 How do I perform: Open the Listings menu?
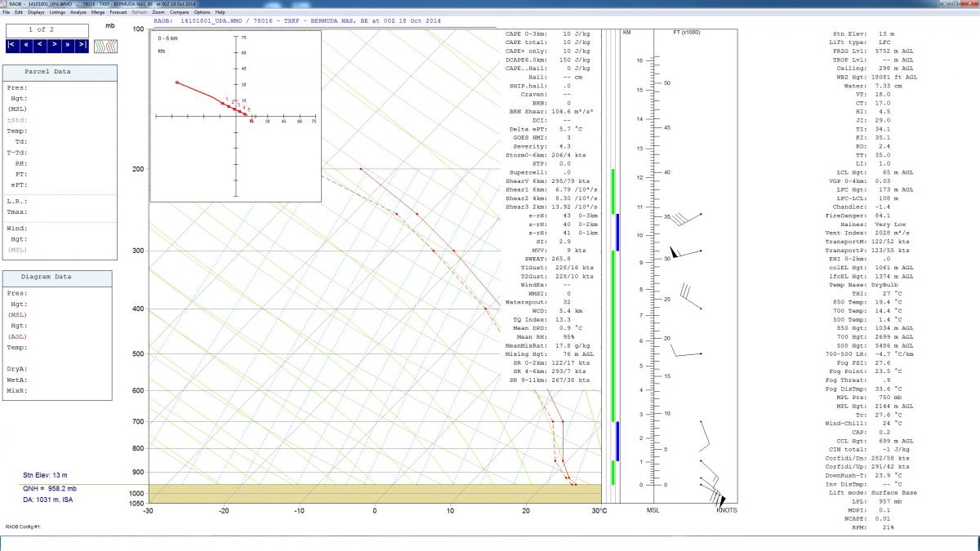57,12
